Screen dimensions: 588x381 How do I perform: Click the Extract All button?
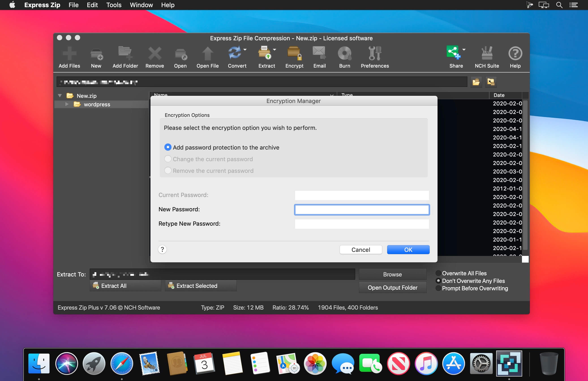pos(125,286)
